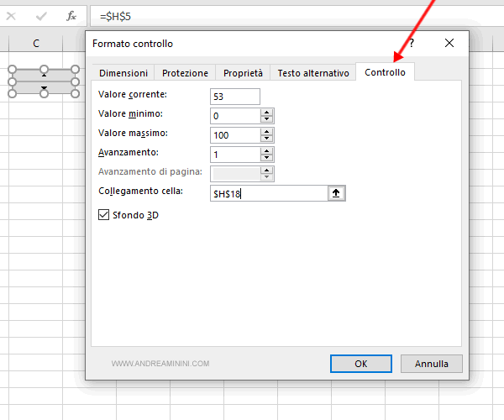Image resolution: width=504 pixels, height=420 pixels.
Task: Adjust the Valore minimo spinner arrows
Action: 267,115
